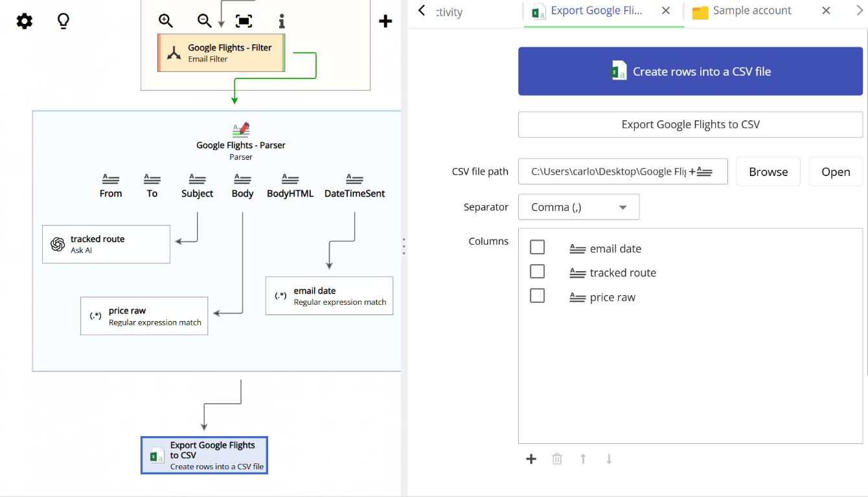Open the info icon in the canvas toolbar

pyautogui.click(x=281, y=20)
